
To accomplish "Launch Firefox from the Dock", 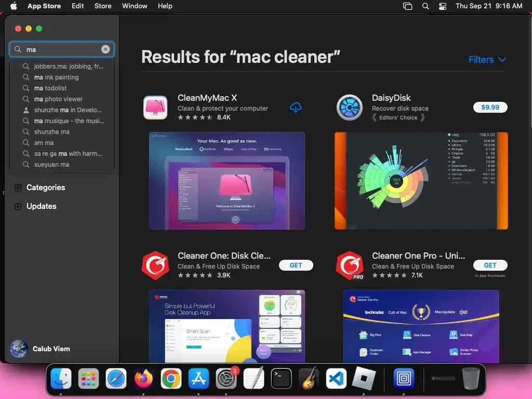I will pyautogui.click(x=143, y=378).
